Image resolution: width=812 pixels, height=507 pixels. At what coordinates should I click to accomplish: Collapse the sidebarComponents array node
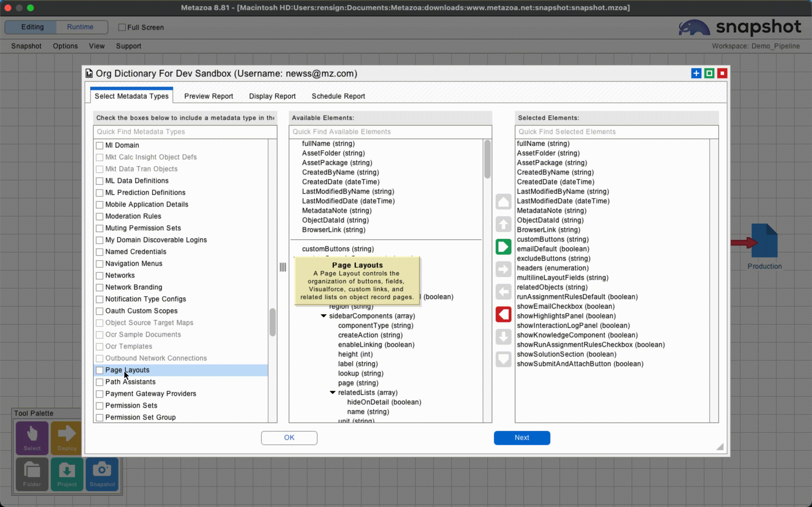[323, 316]
